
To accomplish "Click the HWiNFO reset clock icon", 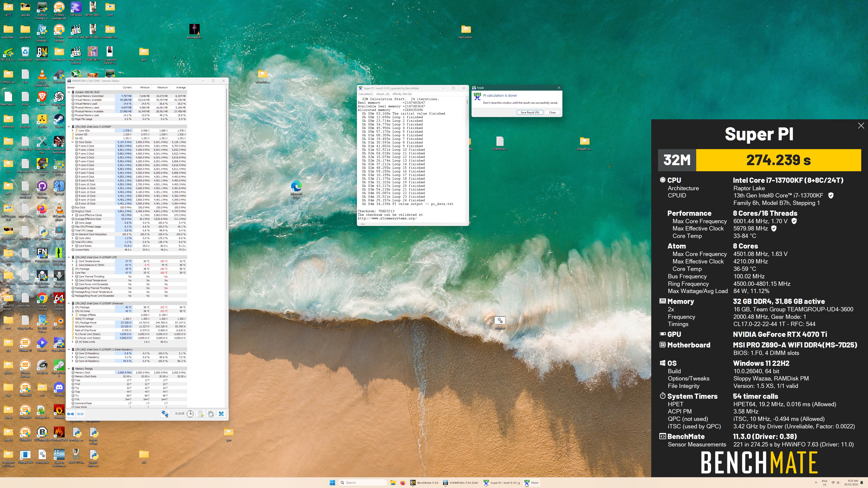I will point(190,414).
